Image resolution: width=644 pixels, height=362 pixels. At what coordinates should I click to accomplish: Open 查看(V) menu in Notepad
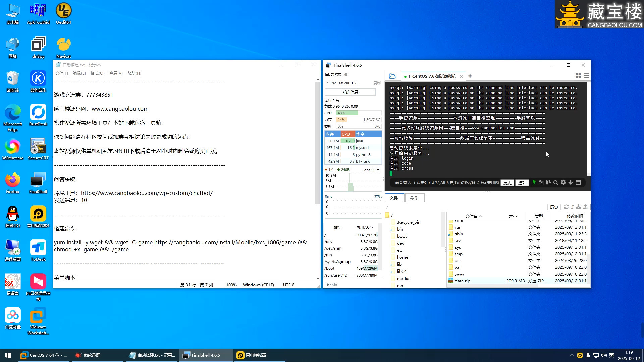coord(116,73)
